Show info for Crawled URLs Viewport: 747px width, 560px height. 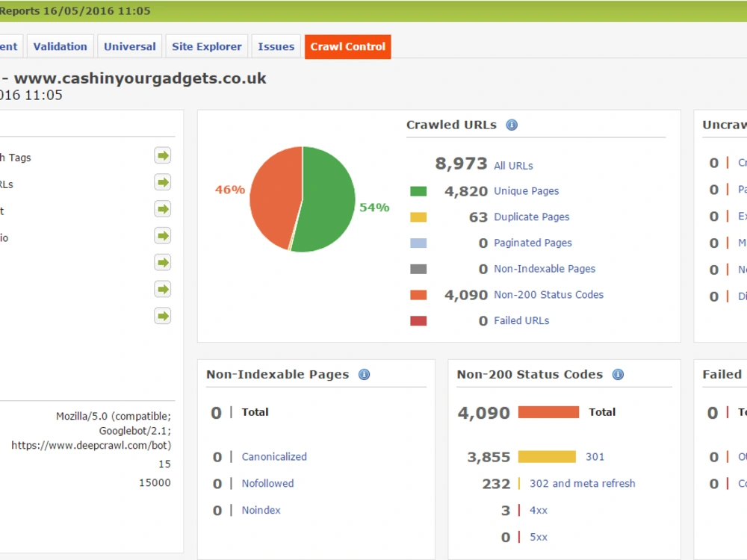click(512, 125)
